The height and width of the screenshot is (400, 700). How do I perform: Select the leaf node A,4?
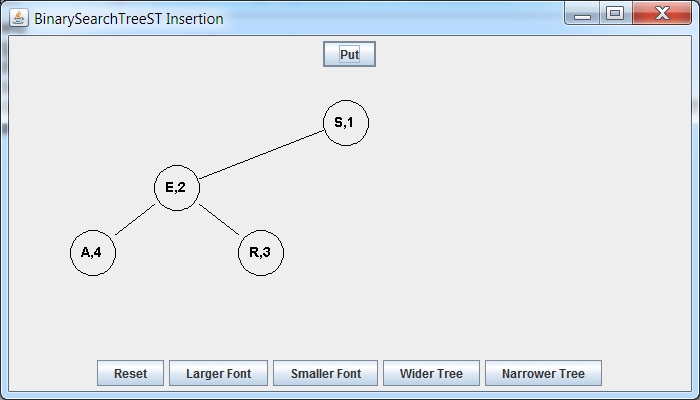click(93, 253)
